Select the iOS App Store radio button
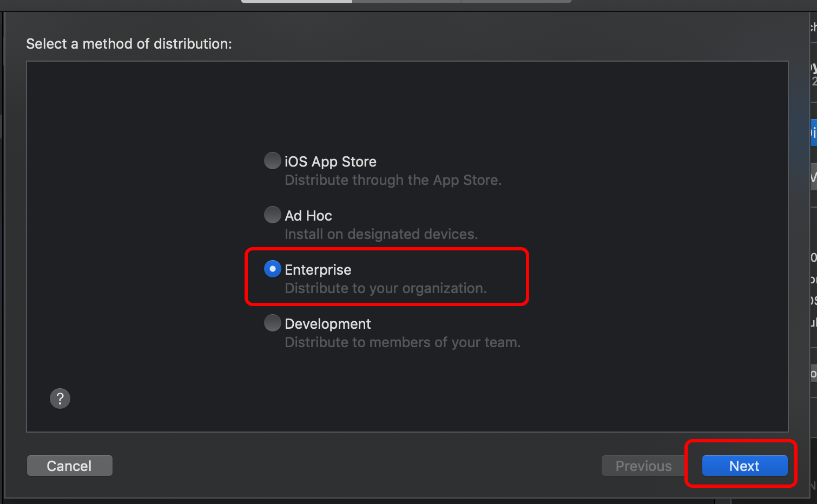817x504 pixels. 272,161
